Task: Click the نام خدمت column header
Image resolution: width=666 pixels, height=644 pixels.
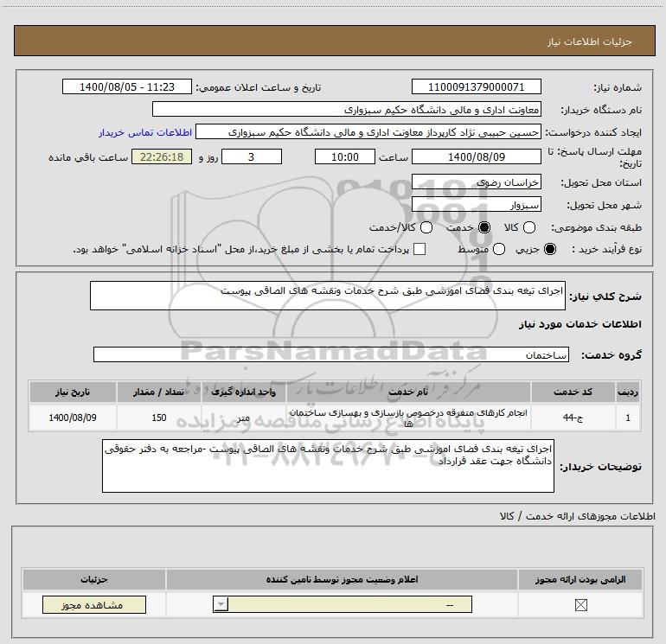Action: click(x=408, y=392)
